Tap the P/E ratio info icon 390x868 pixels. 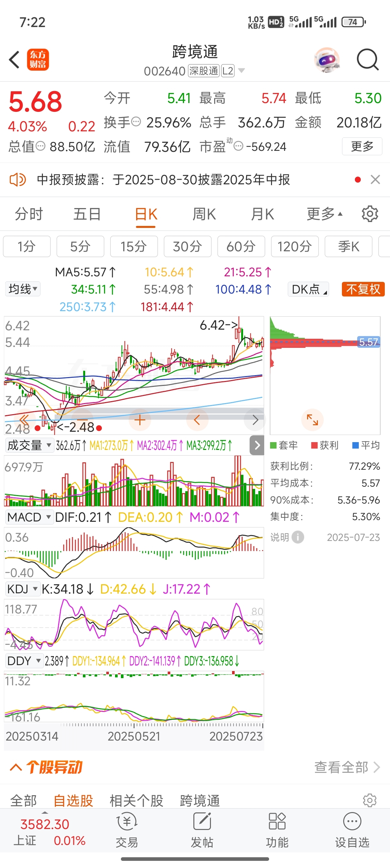pos(238,146)
